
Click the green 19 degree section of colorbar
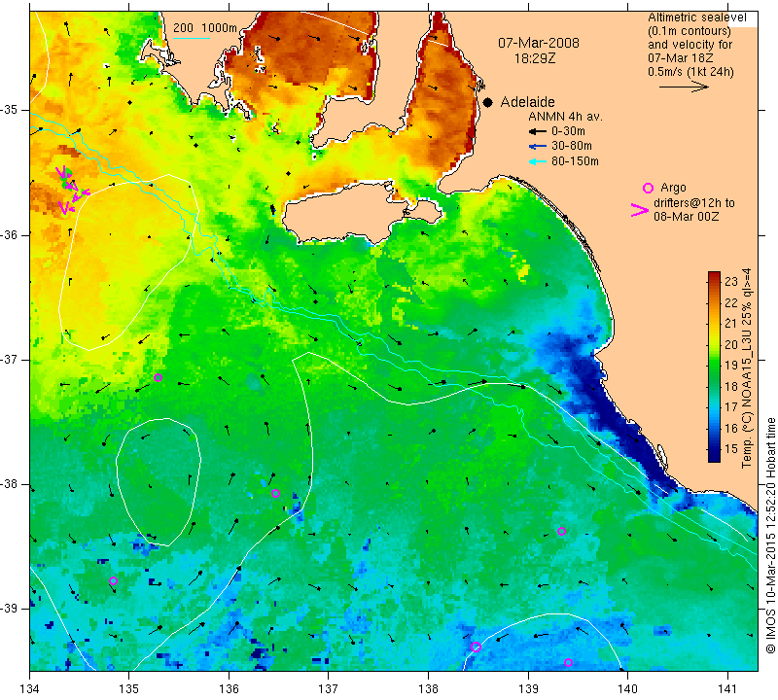(714, 365)
